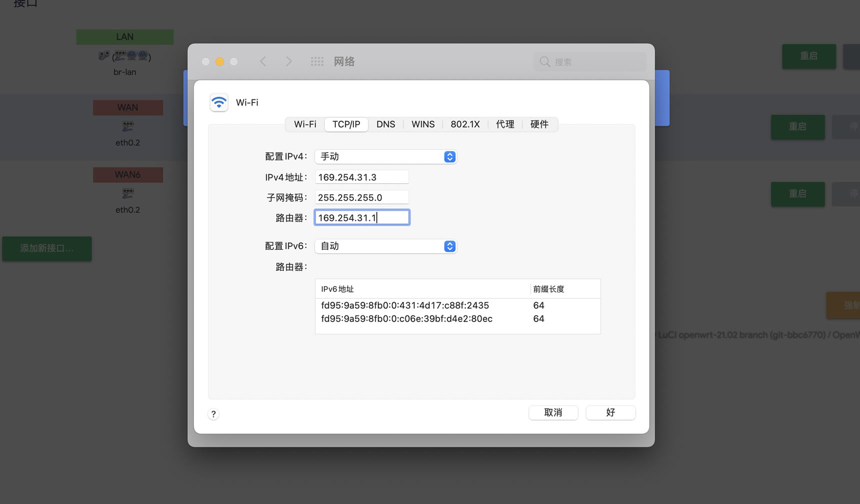Open the show-all preferences grid icon
This screenshot has width=860, height=504.
(317, 61)
